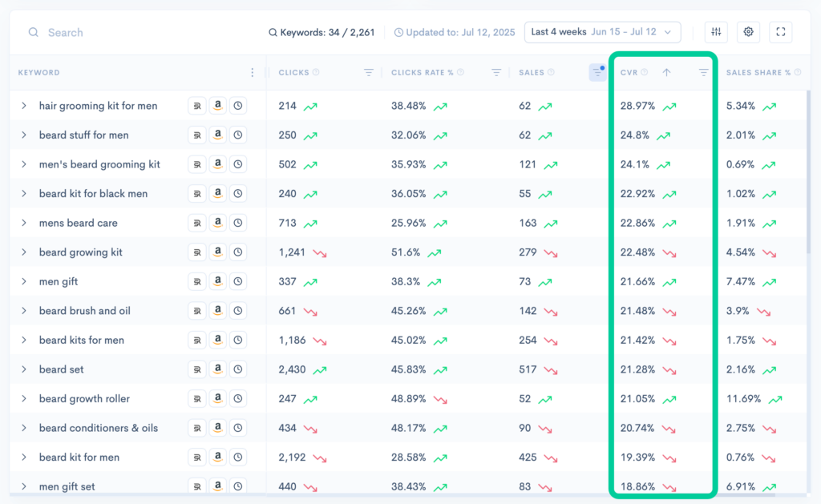821x504 pixels.
Task: View history clock for men gift
Action: point(237,281)
